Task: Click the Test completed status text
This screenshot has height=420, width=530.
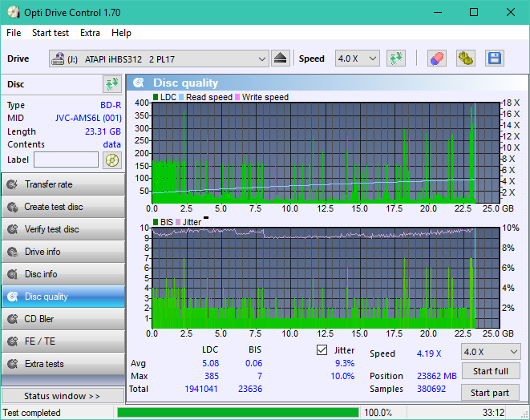Action: (x=32, y=413)
